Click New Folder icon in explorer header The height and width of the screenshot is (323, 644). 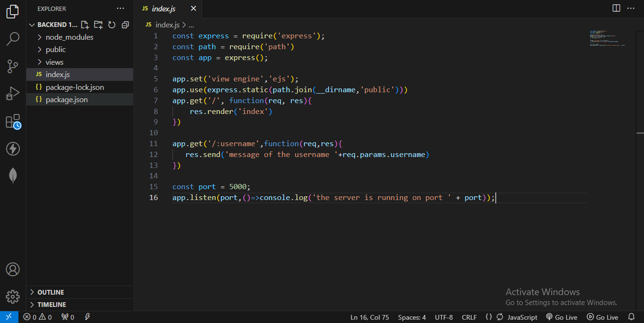98,25
